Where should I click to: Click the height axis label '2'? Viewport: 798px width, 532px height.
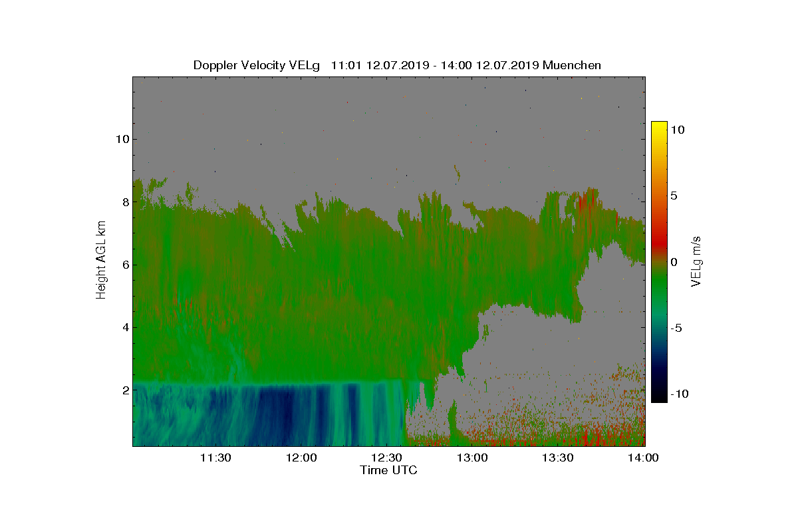[x=124, y=390]
